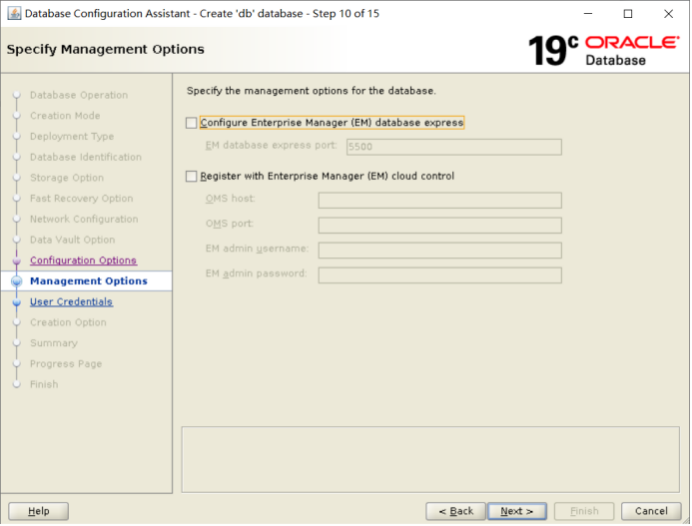This screenshot has width=692, height=526.
Task: Click Database Operation step text
Action: click(x=79, y=95)
